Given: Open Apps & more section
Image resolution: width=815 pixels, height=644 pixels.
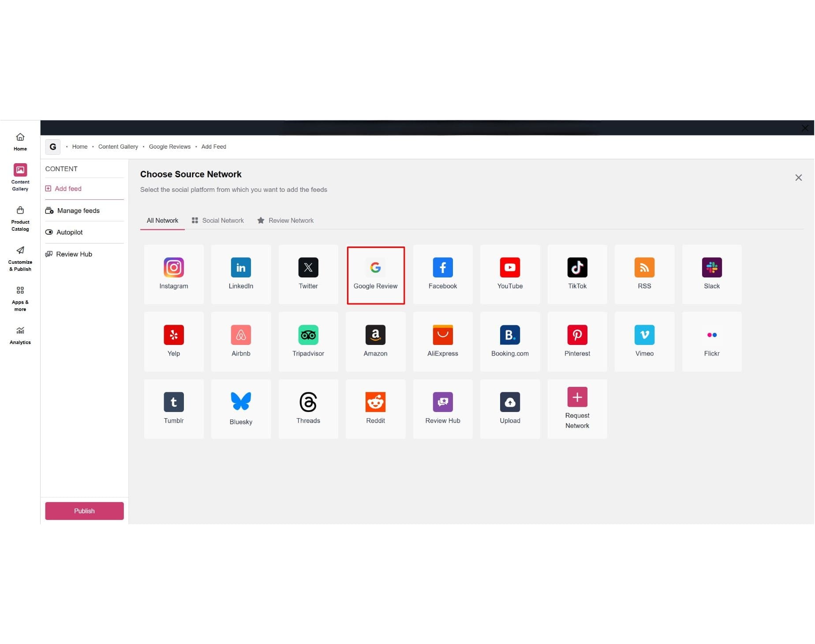Looking at the screenshot, I should pyautogui.click(x=20, y=299).
